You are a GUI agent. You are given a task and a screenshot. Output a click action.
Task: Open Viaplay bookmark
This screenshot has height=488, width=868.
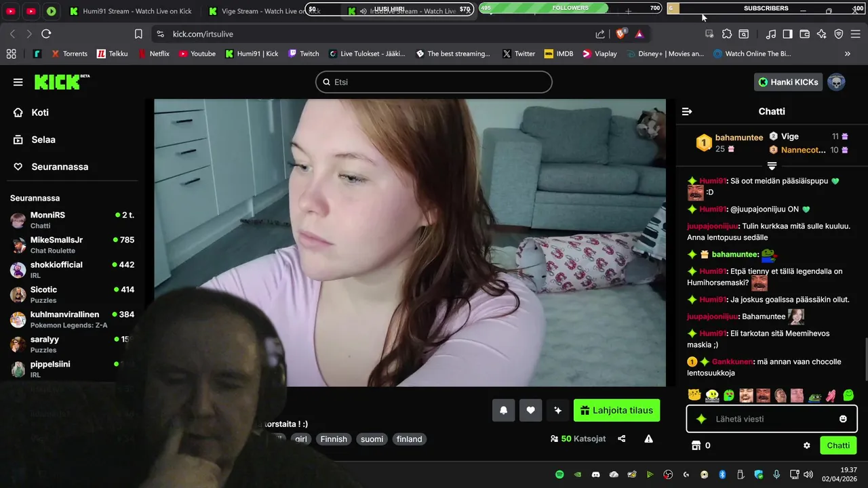click(x=599, y=54)
